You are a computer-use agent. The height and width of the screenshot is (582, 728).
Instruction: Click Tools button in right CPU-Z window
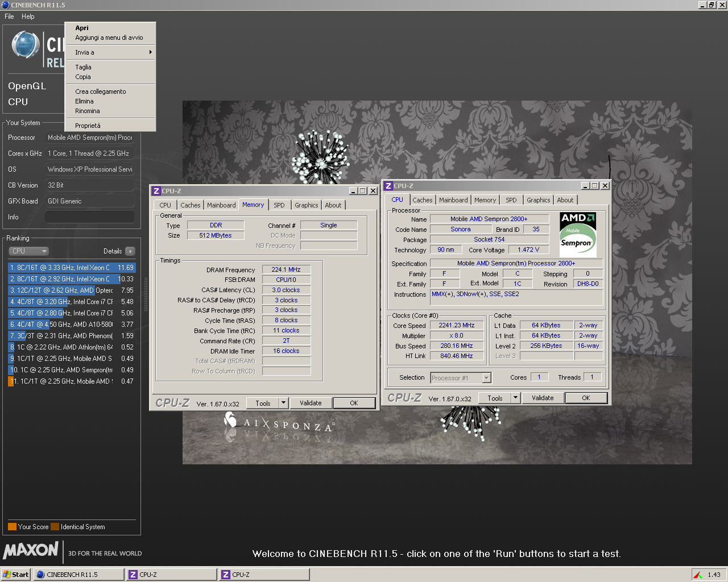point(495,398)
